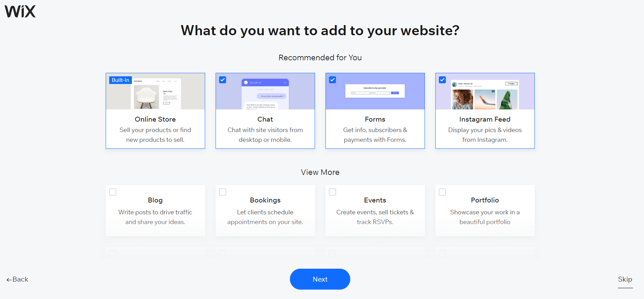Uncheck the Instagram Feed checkbox
644x299 pixels.
[x=442, y=80]
